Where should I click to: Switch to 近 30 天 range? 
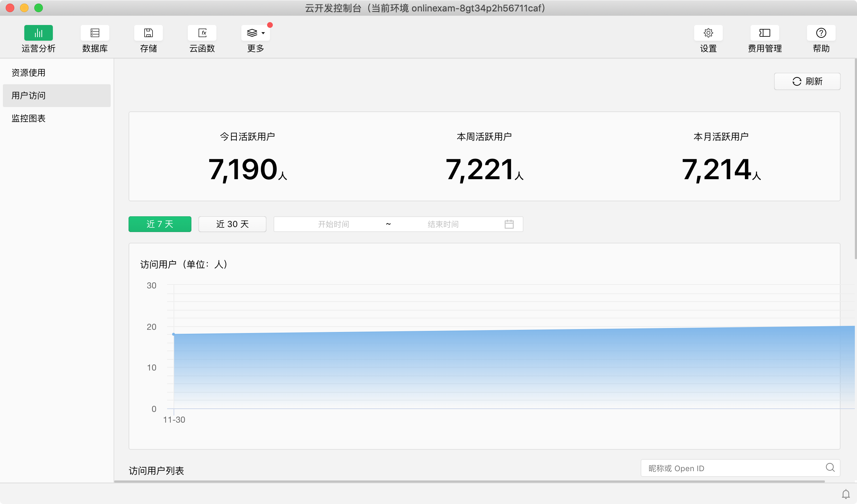point(232,224)
